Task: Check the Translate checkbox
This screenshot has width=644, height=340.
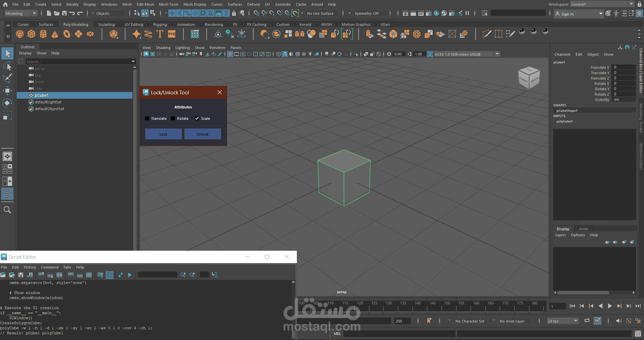Action: tap(147, 118)
